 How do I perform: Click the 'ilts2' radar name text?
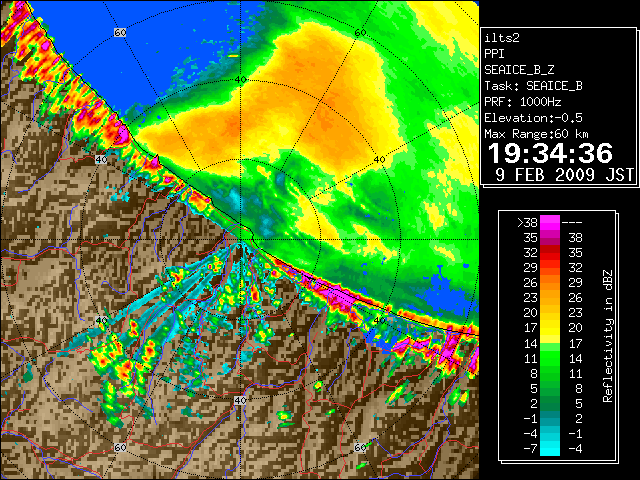(502, 38)
